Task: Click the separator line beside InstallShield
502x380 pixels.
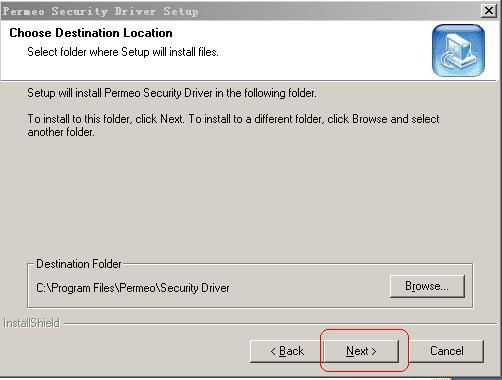Action: 280,324
